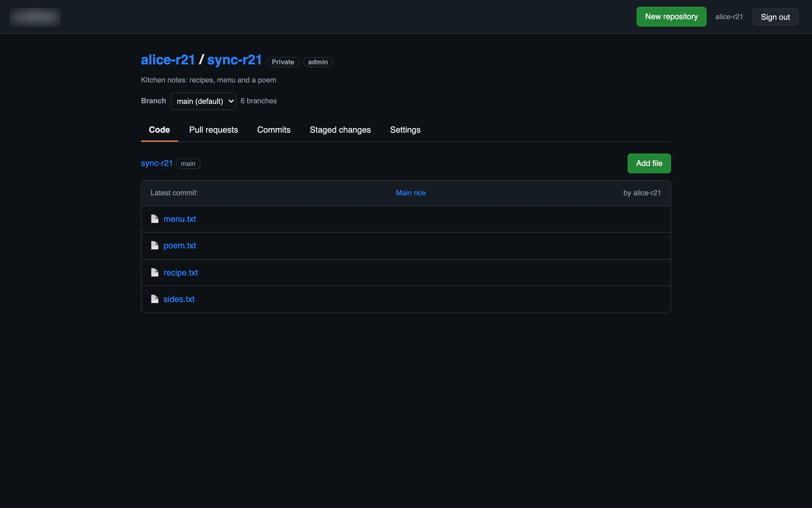This screenshot has width=812, height=508.
Task: Click the blurred site logo in header
Action: [x=35, y=17]
